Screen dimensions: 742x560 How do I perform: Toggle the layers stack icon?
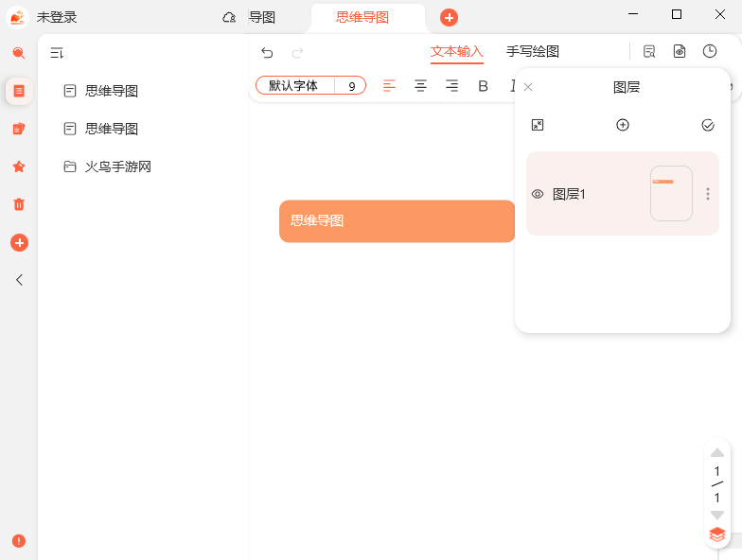(x=717, y=534)
